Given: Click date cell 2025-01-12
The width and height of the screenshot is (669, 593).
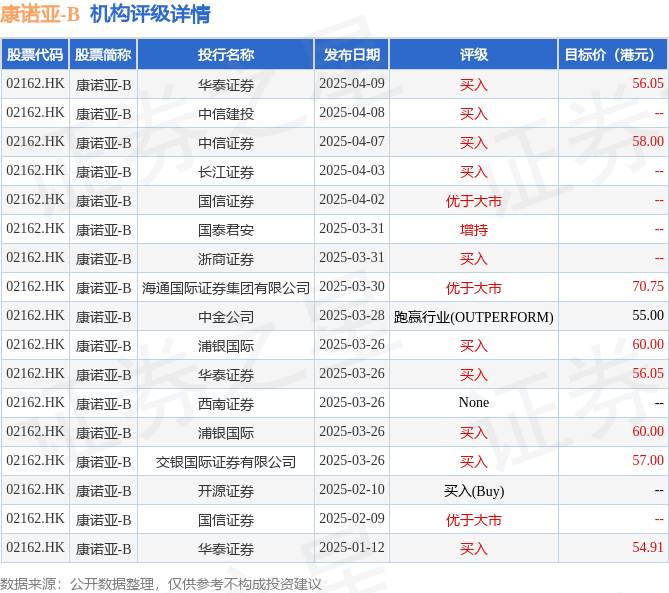Looking at the screenshot, I should (x=352, y=548).
